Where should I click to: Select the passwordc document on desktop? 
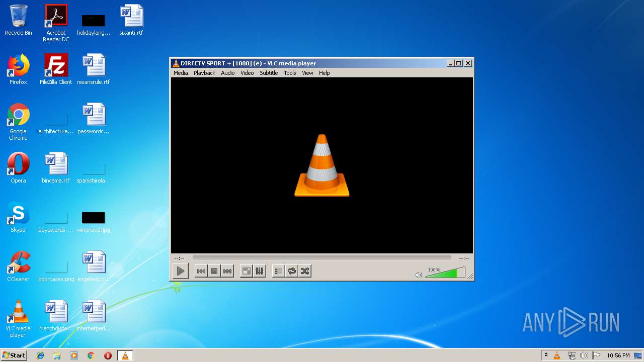pos(94,119)
